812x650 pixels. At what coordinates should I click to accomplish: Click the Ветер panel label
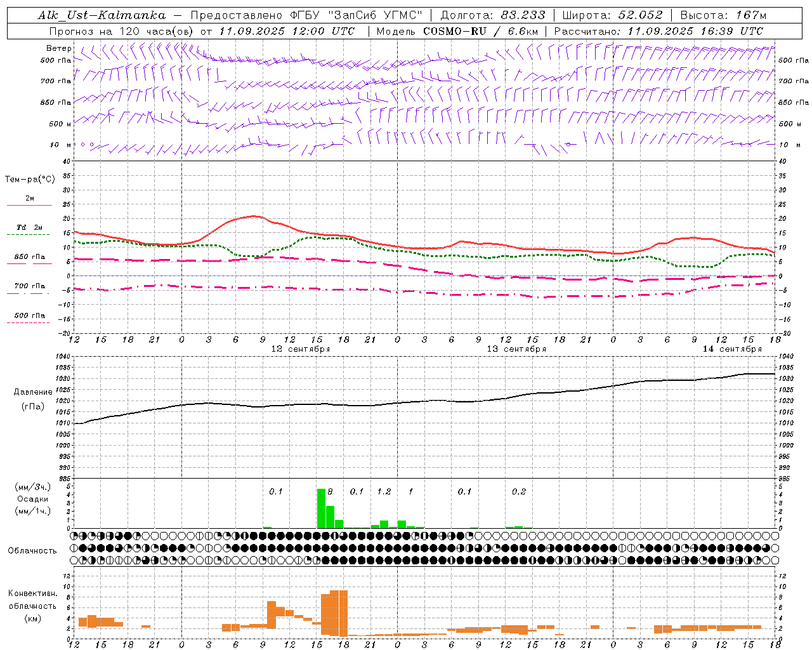coord(59,48)
